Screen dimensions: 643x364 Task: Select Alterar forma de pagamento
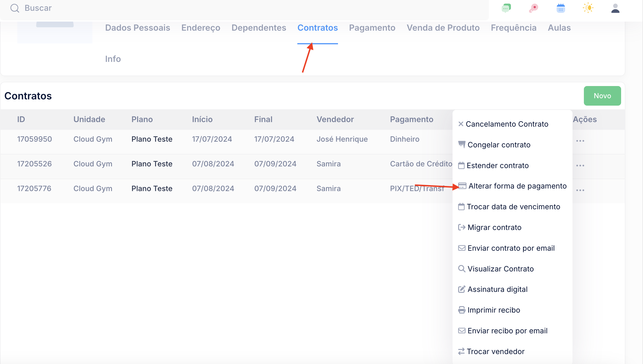pyautogui.click(x=517, y=186)
